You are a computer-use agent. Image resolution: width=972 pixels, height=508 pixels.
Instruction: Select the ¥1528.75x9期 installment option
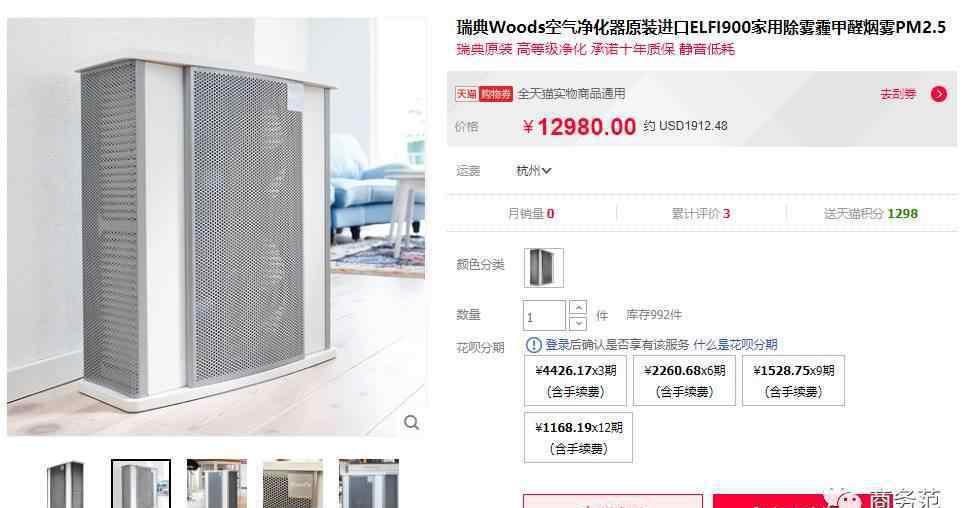793,381
